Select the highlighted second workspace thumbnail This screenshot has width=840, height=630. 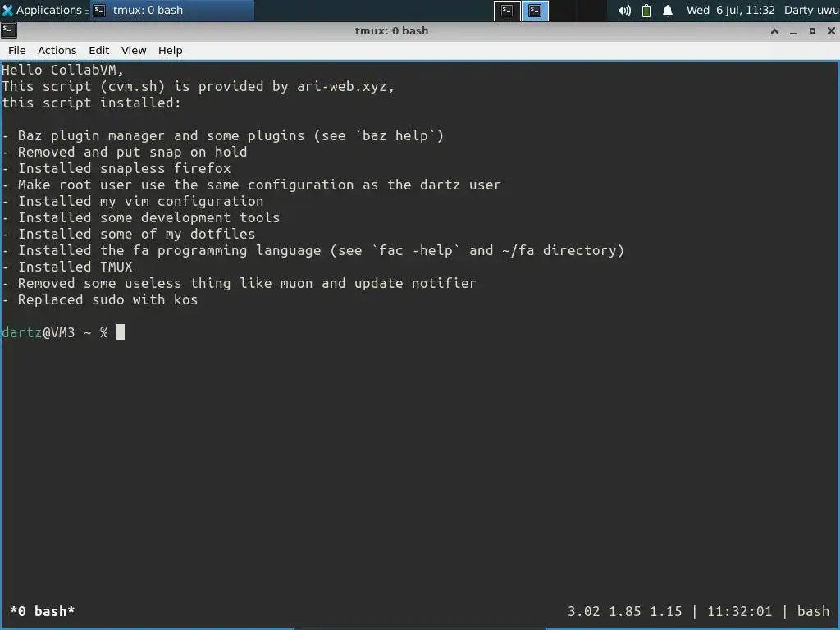tap(535, 11)
